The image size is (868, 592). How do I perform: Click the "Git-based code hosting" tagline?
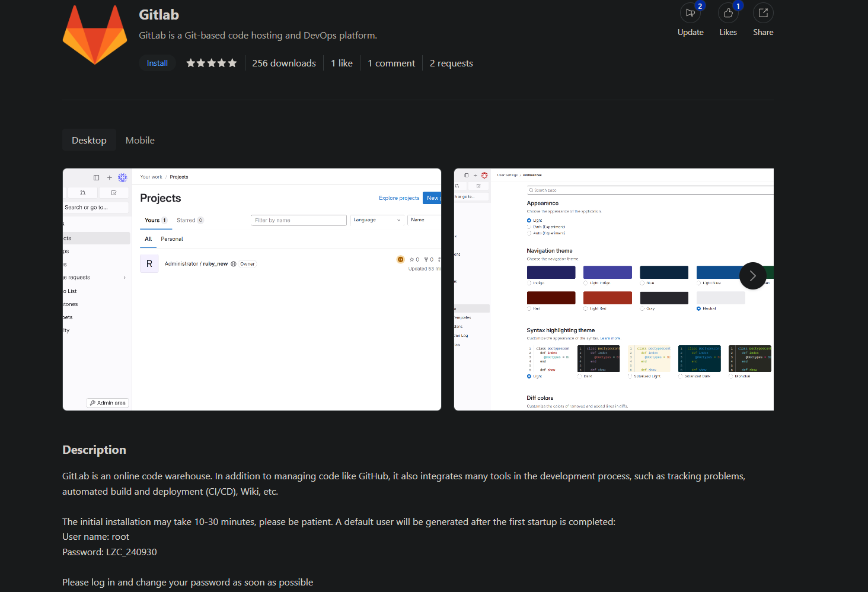258,36
